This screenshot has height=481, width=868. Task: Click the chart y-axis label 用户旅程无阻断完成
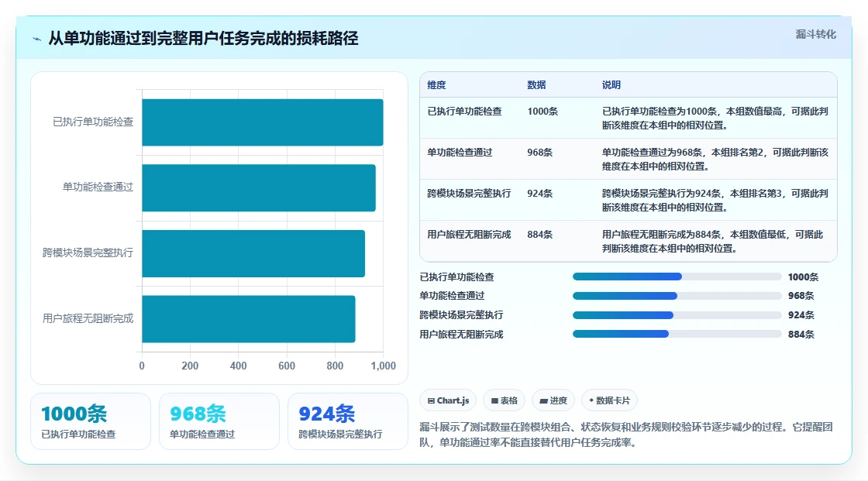point(88,318)
